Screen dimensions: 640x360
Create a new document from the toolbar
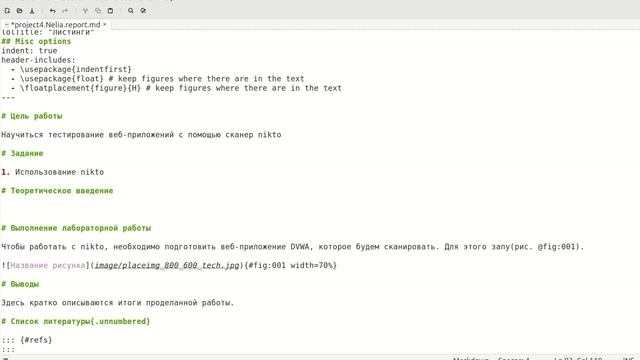pos(7,11)
